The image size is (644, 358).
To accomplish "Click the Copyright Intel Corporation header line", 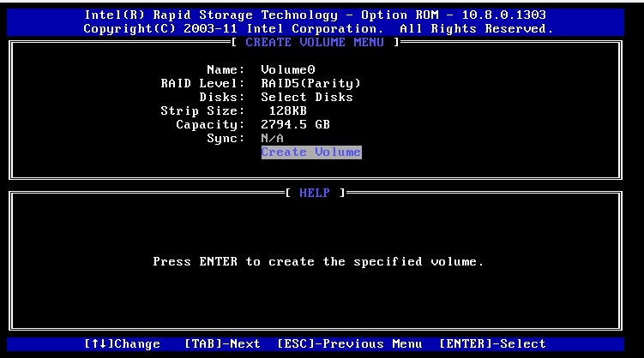I will click(x=318, y=29).
